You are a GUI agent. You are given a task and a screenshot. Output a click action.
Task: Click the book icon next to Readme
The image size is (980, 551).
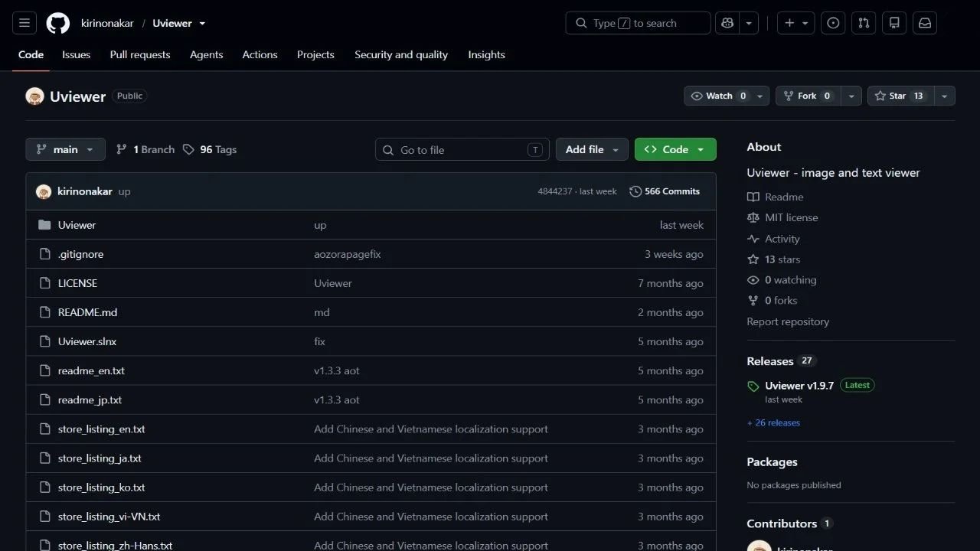coord(753,197)
